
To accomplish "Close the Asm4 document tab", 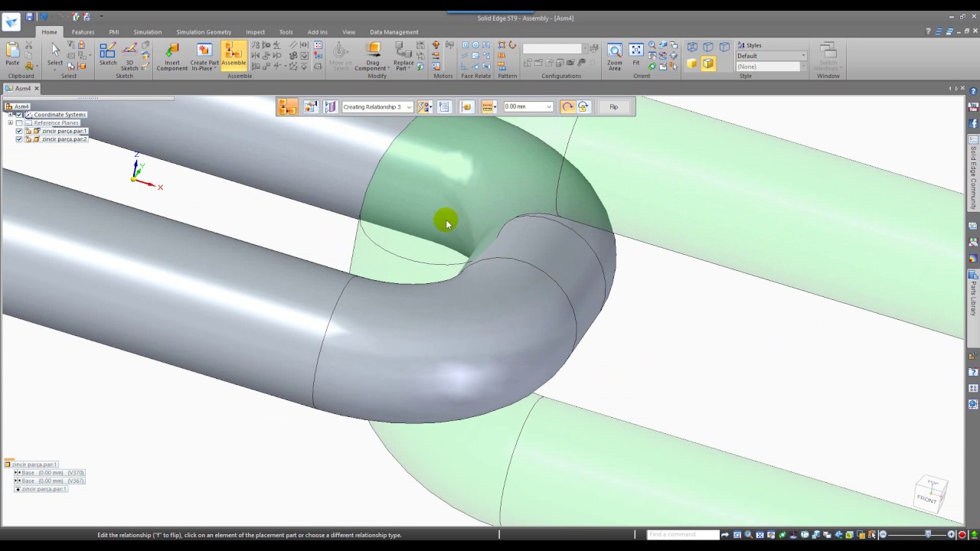I will (x=36, y=88).
